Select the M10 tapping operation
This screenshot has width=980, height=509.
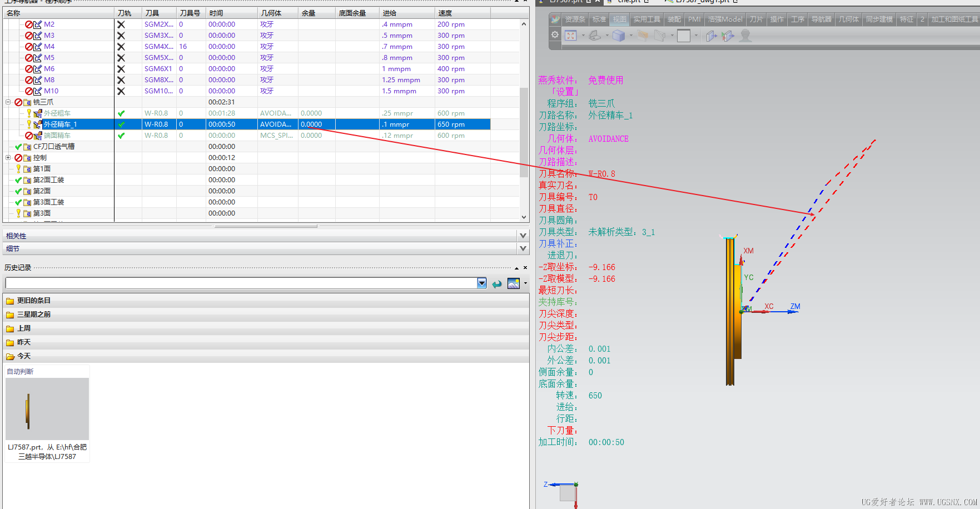pyautogui.click(x=51, y=91)
